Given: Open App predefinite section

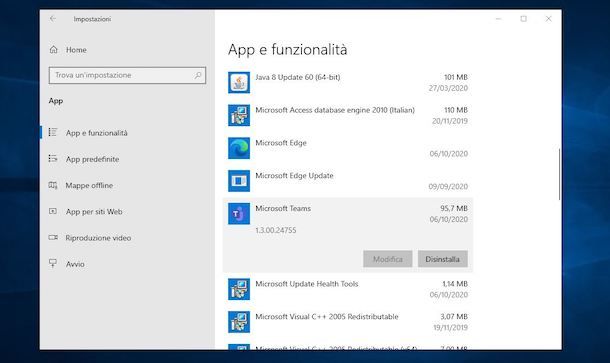Looking at the screenshot, I should point(92,159).
